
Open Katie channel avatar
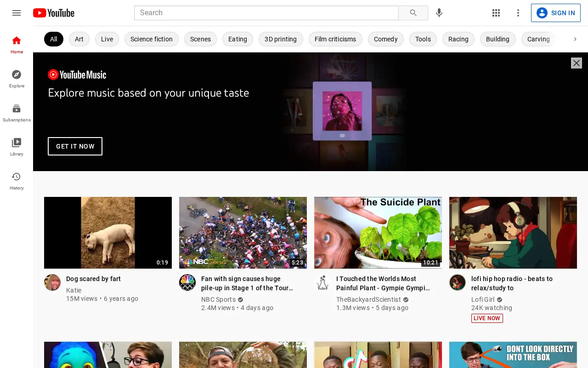[52, 282]
